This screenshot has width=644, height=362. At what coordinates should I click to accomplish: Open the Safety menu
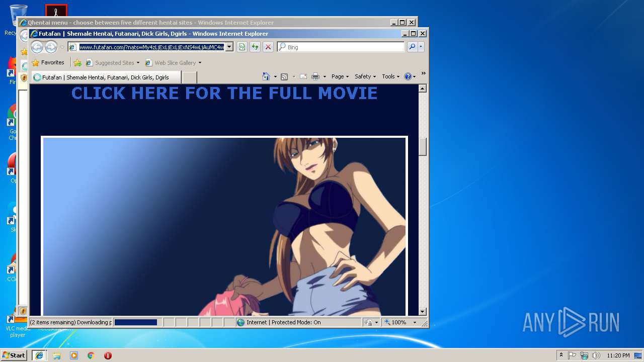pos(365,76)
